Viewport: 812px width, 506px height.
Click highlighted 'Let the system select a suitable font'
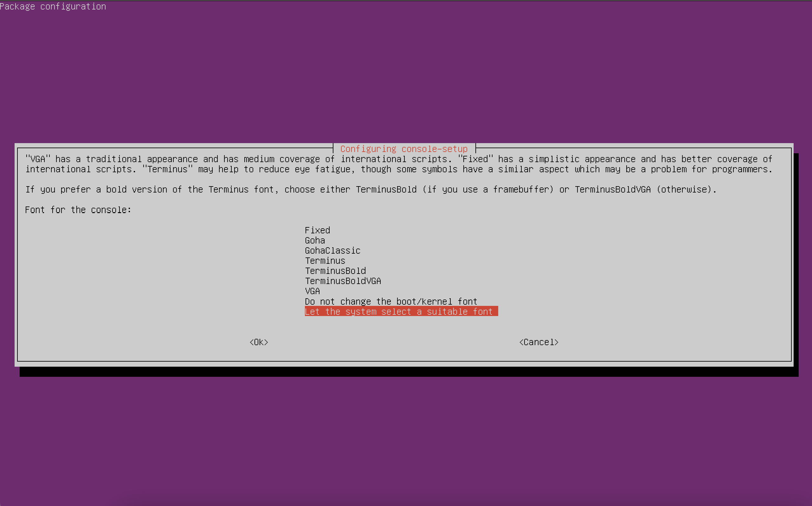pyautogui.click(x=401, y=311)
